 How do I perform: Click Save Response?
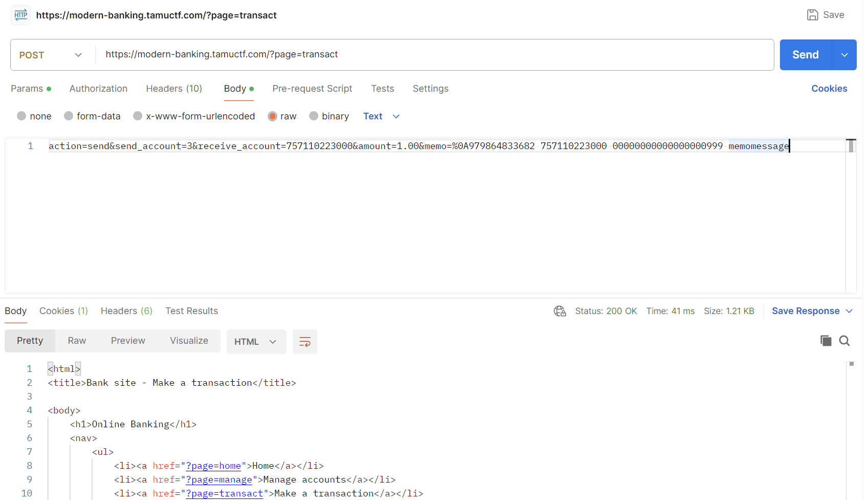pyautogui.click(x=806, y=311)
